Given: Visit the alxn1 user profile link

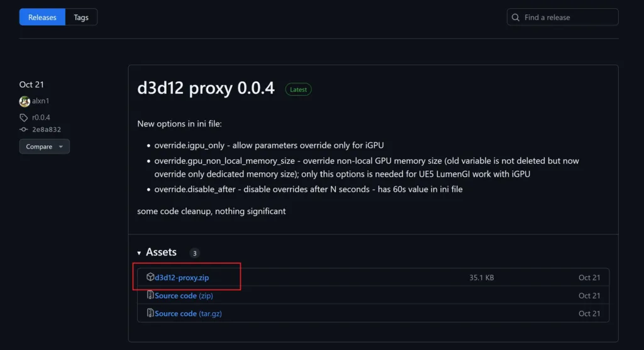Looking at the screenshot, I should click(41, 101).
